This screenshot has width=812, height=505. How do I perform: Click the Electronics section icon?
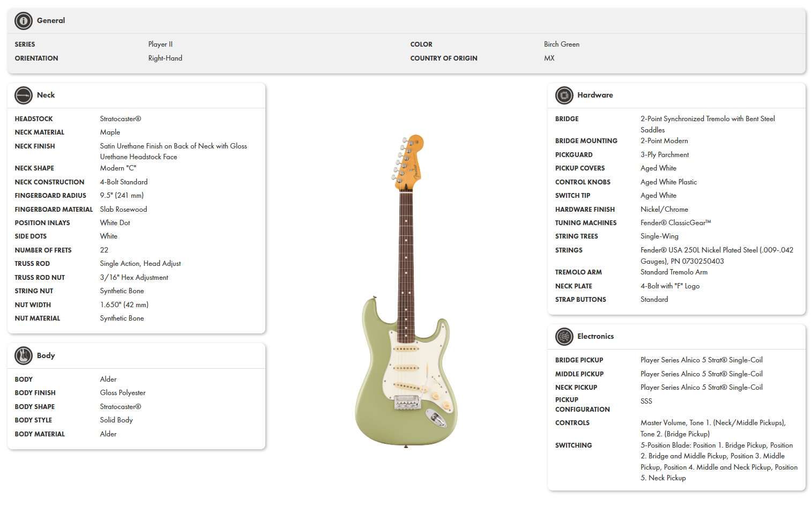point(564,337)
